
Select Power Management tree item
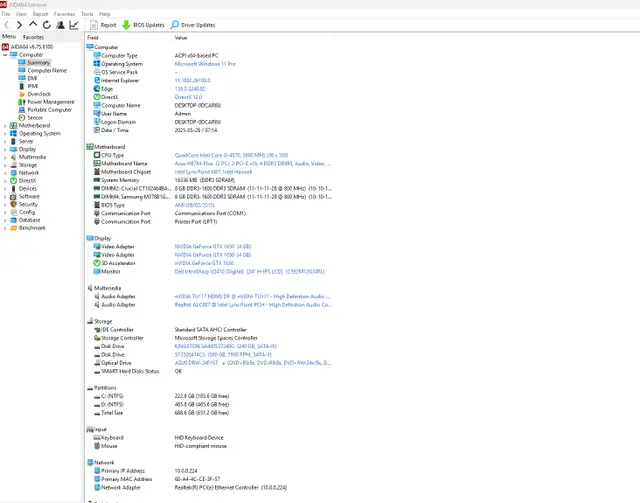[x=51, y=102]
